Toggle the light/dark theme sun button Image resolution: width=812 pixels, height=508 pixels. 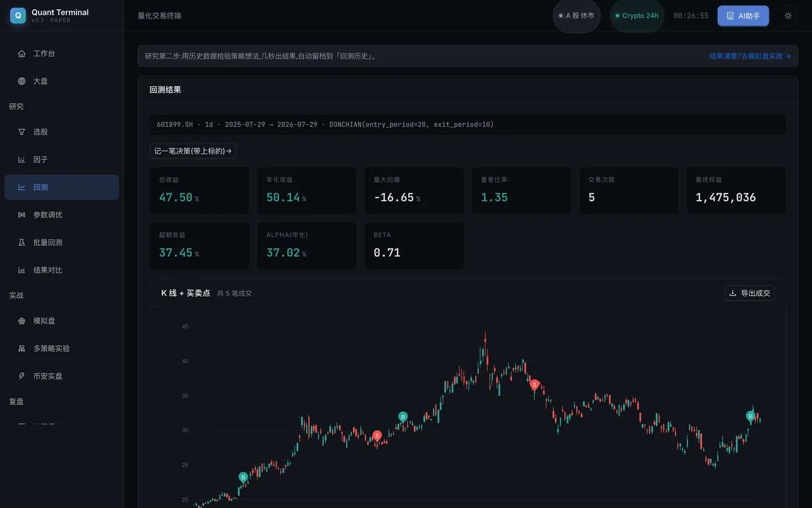[788, 16]
